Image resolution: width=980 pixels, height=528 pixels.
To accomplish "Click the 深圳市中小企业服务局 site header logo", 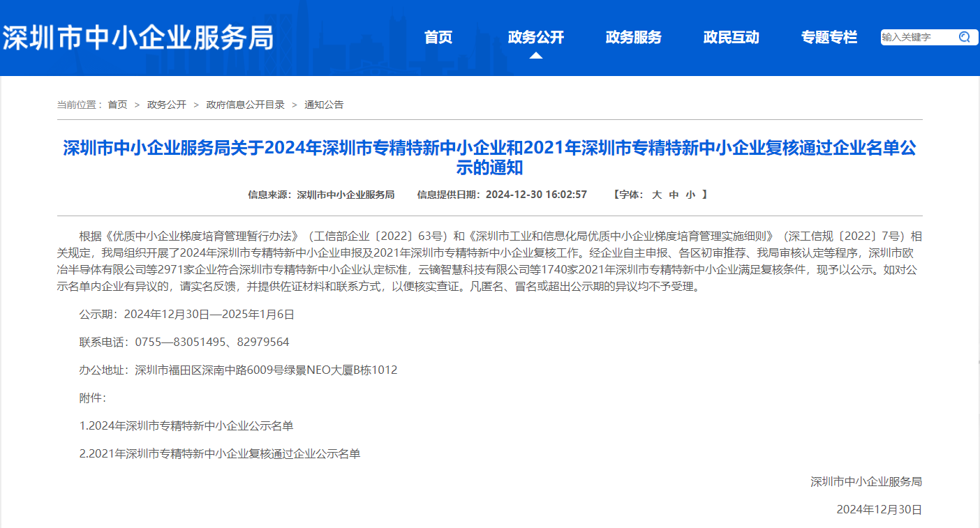I will [x=138, y=38].
